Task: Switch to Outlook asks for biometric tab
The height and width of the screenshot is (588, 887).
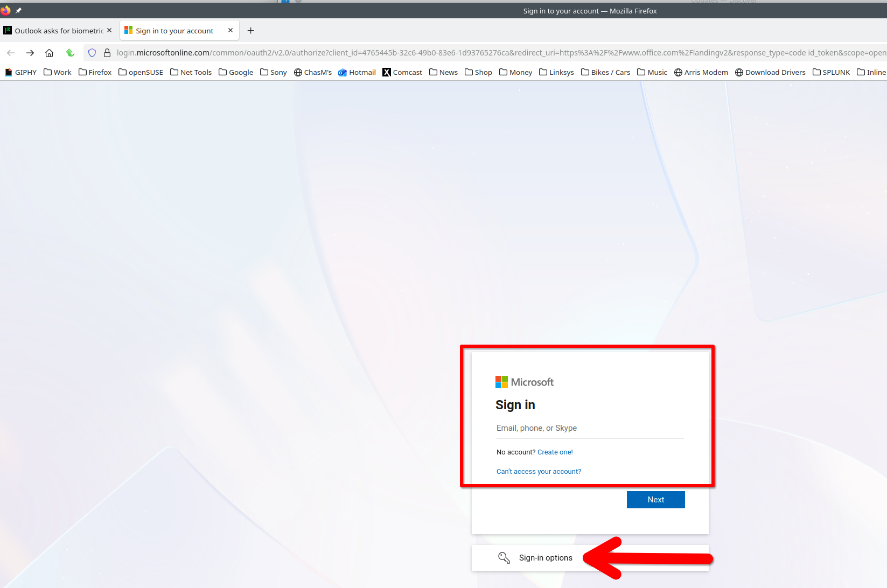Action: tap(58, 31)
